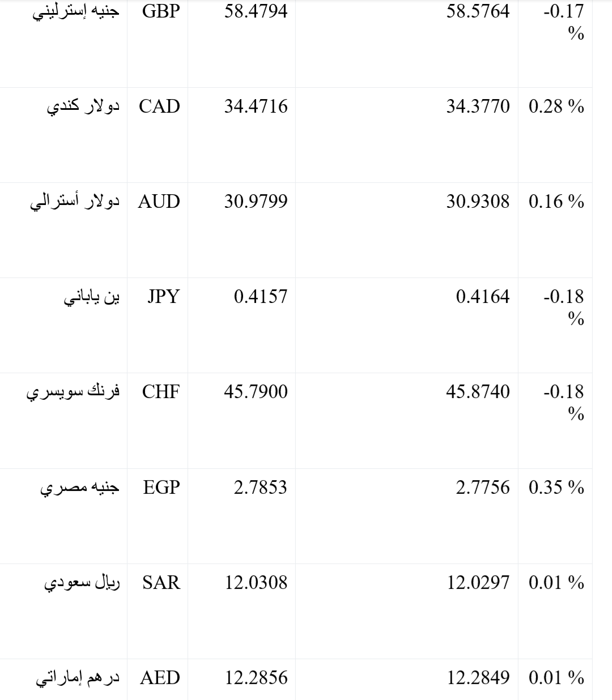Click the CAD currency code
This screenshot has height=700, width=612.
pyautogui.click(x=159, y=106)
